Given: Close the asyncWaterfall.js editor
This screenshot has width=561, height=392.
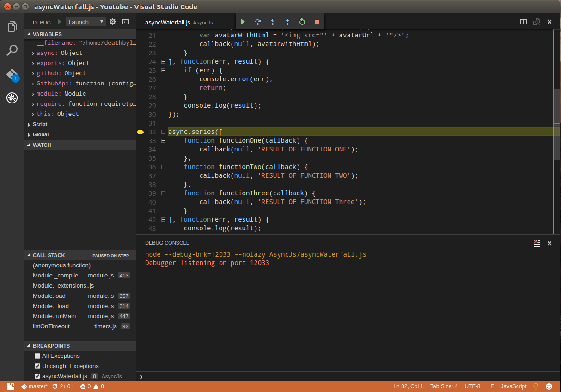Looking at the screenshot, I should click(549, 22).
